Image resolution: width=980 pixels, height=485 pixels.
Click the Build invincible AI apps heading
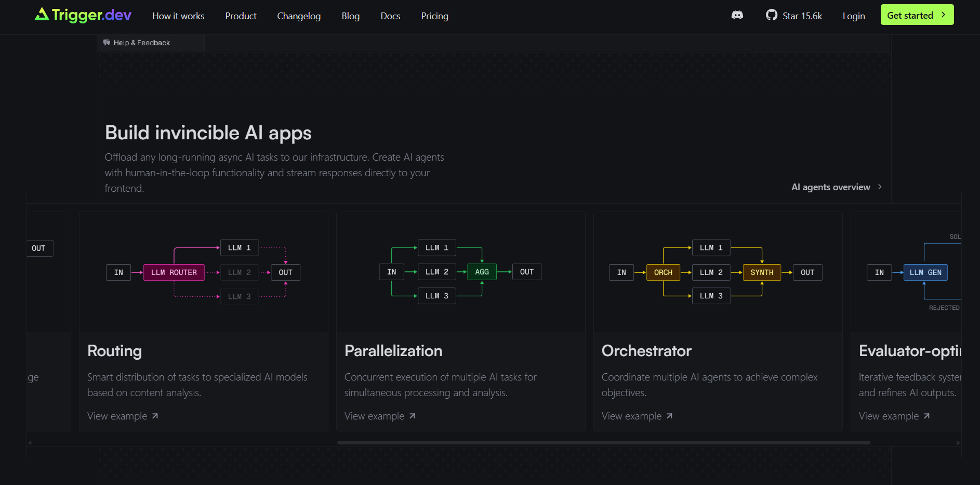tap(208, 133)
